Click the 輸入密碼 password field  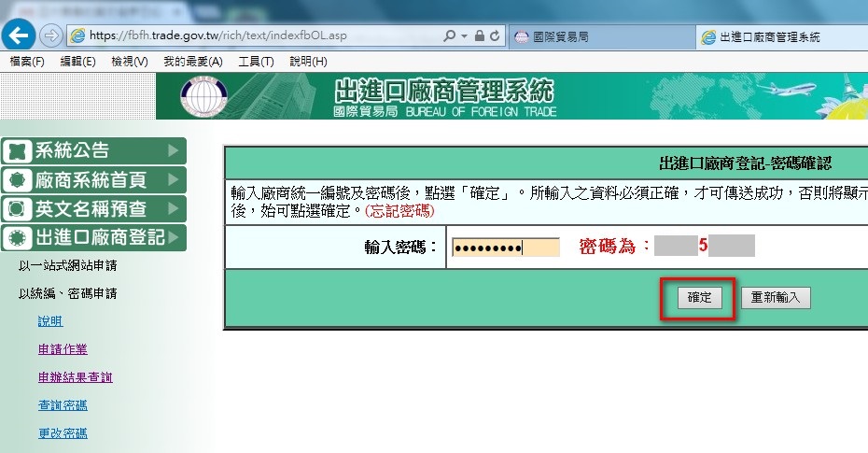(506, 248)
